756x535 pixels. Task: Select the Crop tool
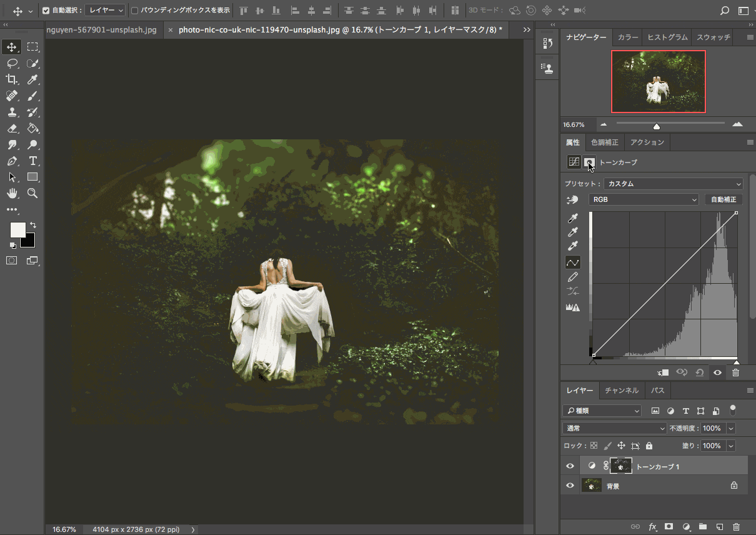[x=11, y=79]
